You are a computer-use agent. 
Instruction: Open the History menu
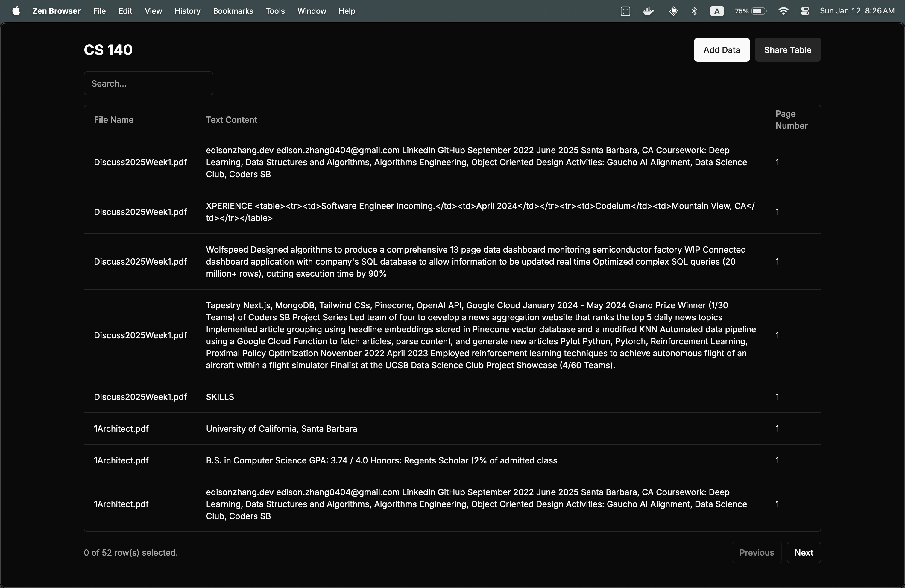[x=187, y=11]
